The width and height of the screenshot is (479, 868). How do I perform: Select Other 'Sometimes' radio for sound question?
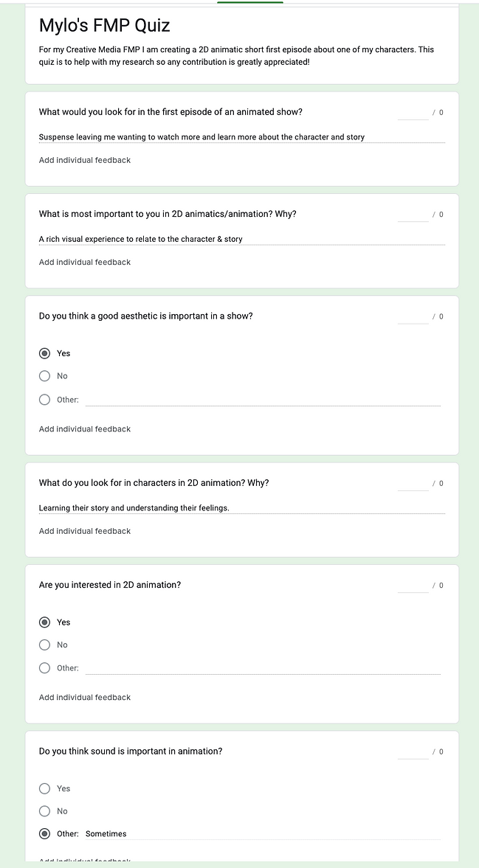click(45, 834)
